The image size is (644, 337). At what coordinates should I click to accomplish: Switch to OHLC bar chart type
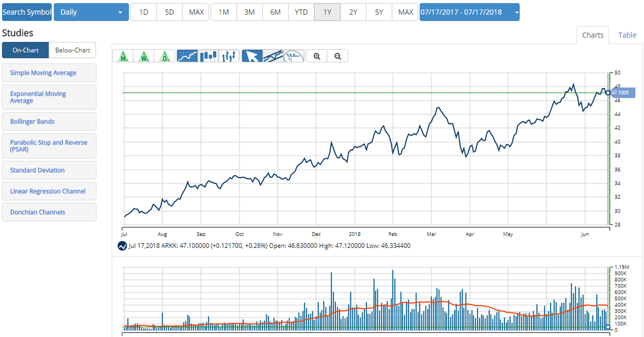pos(229,56)
